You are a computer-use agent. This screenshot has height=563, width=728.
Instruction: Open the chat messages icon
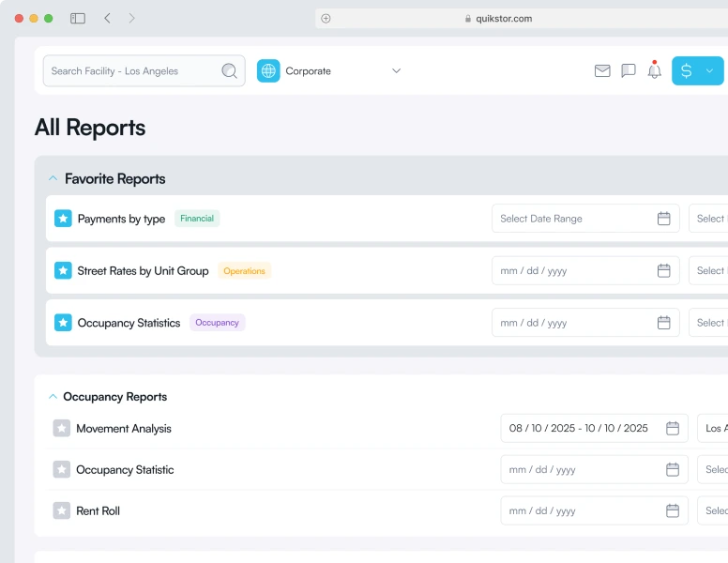(629, 70)
